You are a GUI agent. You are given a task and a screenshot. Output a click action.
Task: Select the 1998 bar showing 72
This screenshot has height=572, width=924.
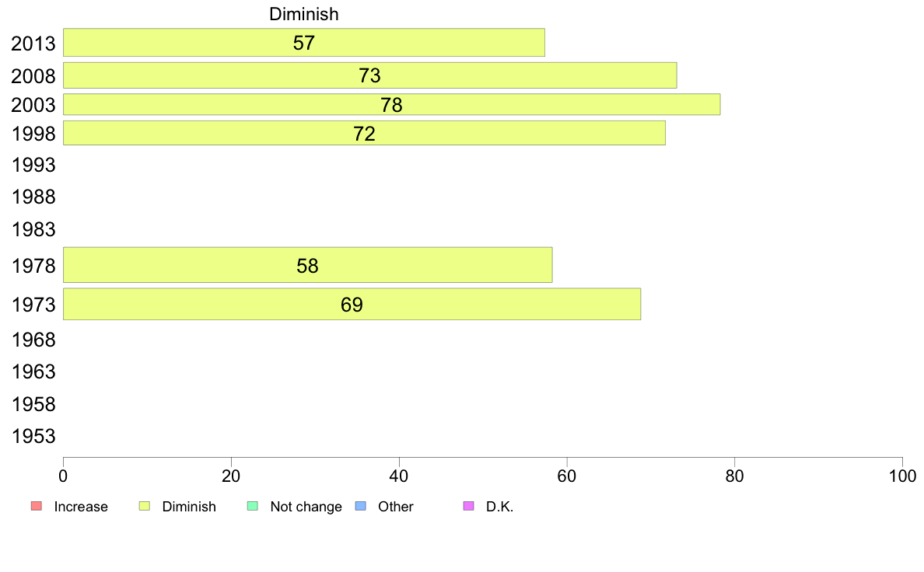coord(364,133)
